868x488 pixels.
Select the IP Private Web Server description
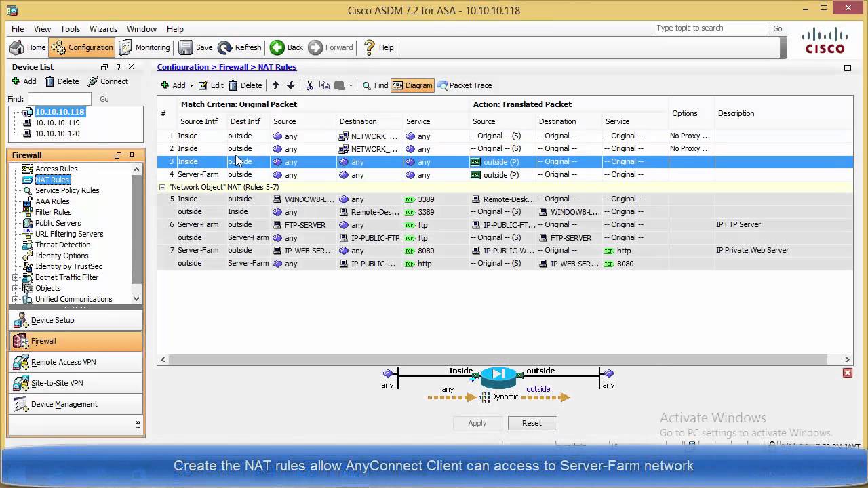point(752,250)
